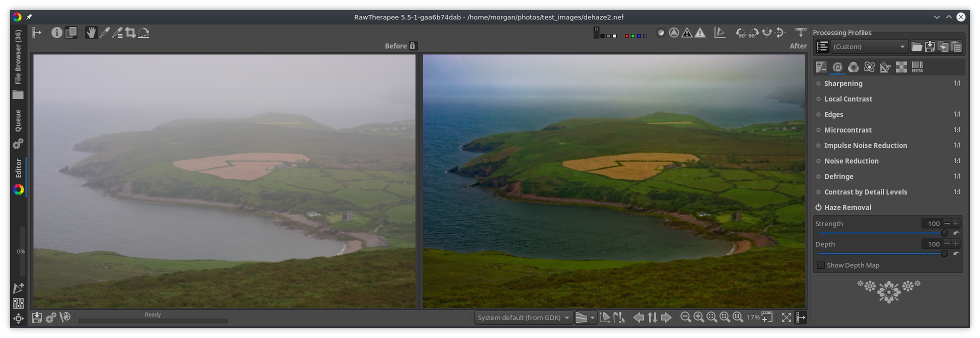The width and height of the screenshot is (980, 338).
Task: Click the Strength slider handle
Action: point(944,233)
